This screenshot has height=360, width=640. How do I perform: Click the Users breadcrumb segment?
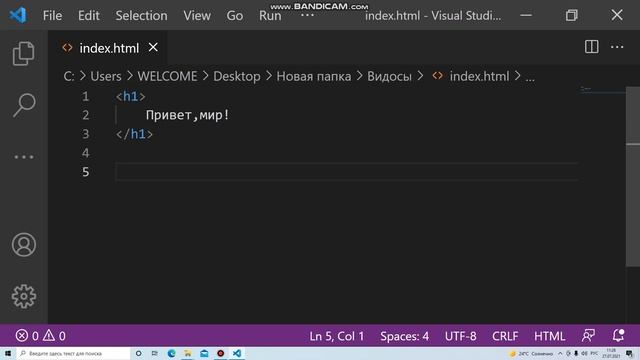[x=106, y=76]
